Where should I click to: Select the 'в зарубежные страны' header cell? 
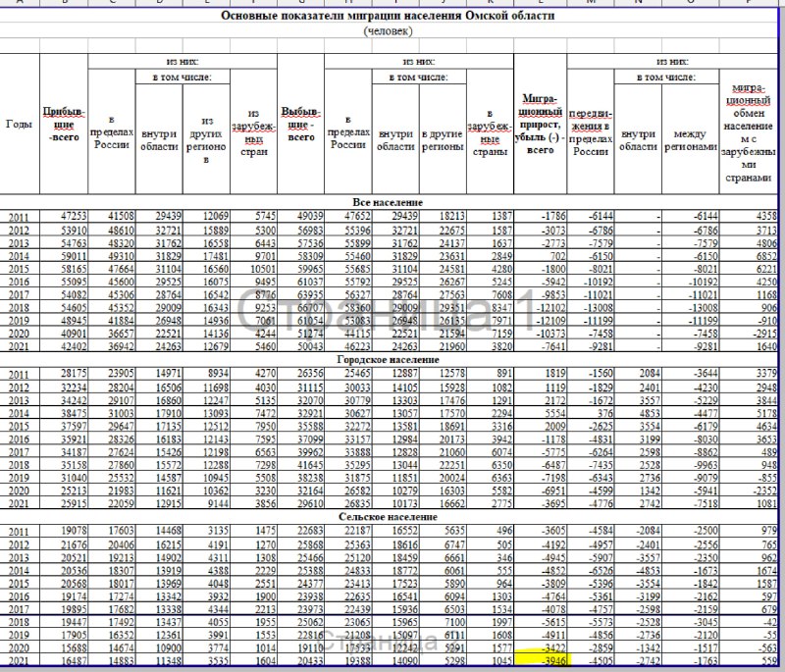pos(490,131)
